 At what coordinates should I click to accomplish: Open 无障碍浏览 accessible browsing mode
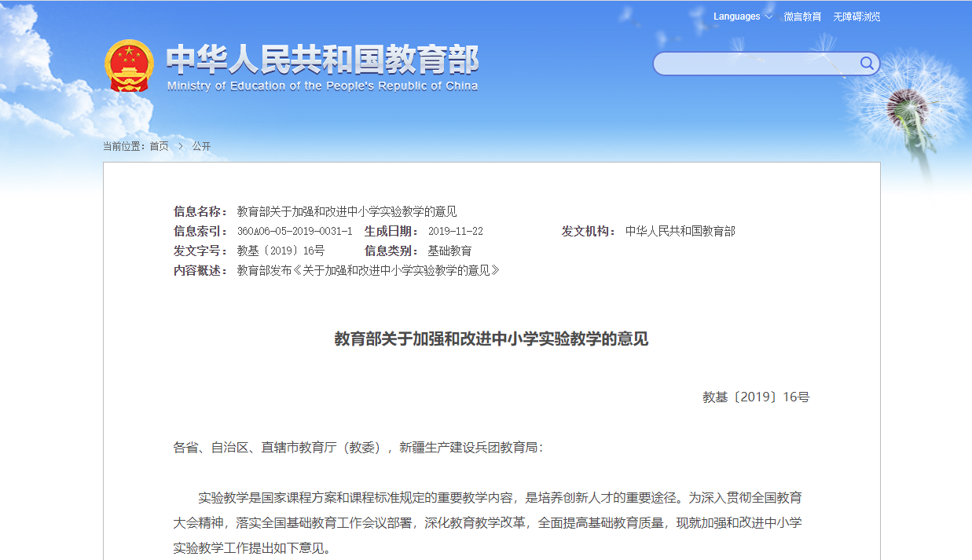856,16
